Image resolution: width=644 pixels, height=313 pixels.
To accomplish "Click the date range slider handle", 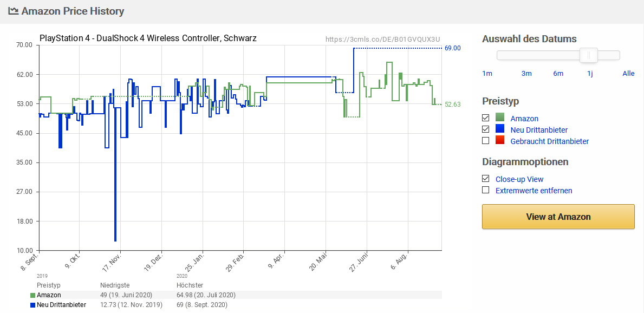I will click(589, 55).
